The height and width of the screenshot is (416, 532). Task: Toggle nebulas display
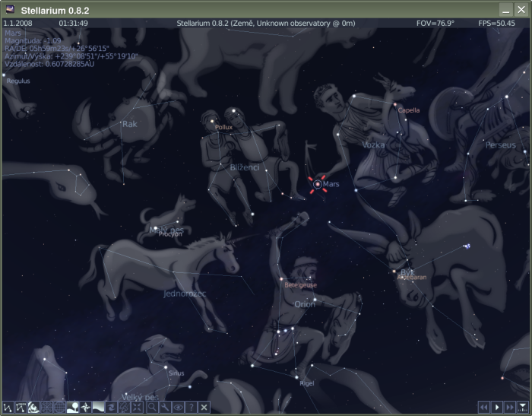(x=111, y=407)
